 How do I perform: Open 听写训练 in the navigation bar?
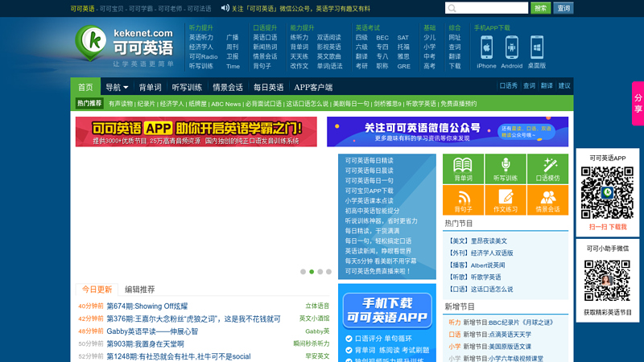tap(187, 87)
